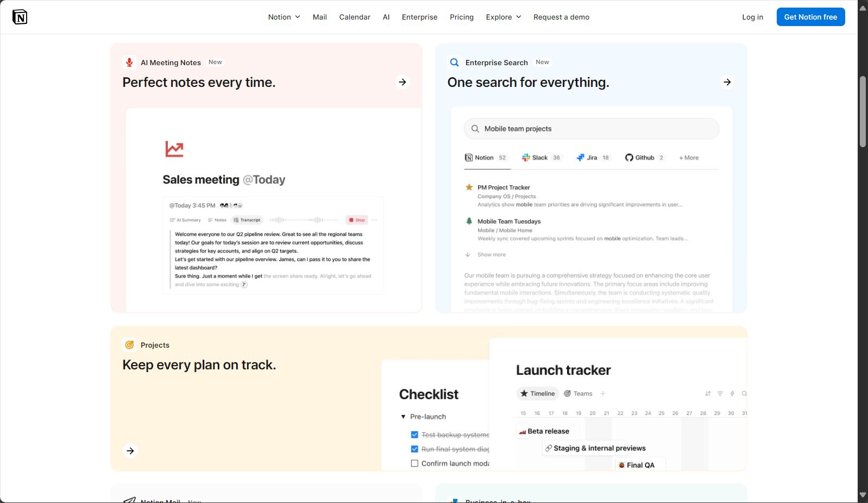Viewport: 868px width, 503px height.
Task: Click the Jira logo icon
Action: click(x=580, y=158)
